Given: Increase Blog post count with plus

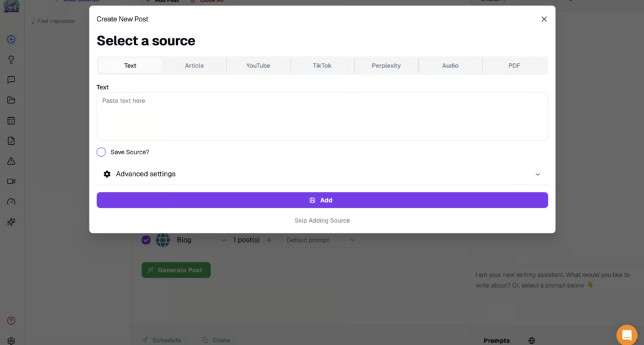Looking at the screenshot, I should tap(269, 240).
